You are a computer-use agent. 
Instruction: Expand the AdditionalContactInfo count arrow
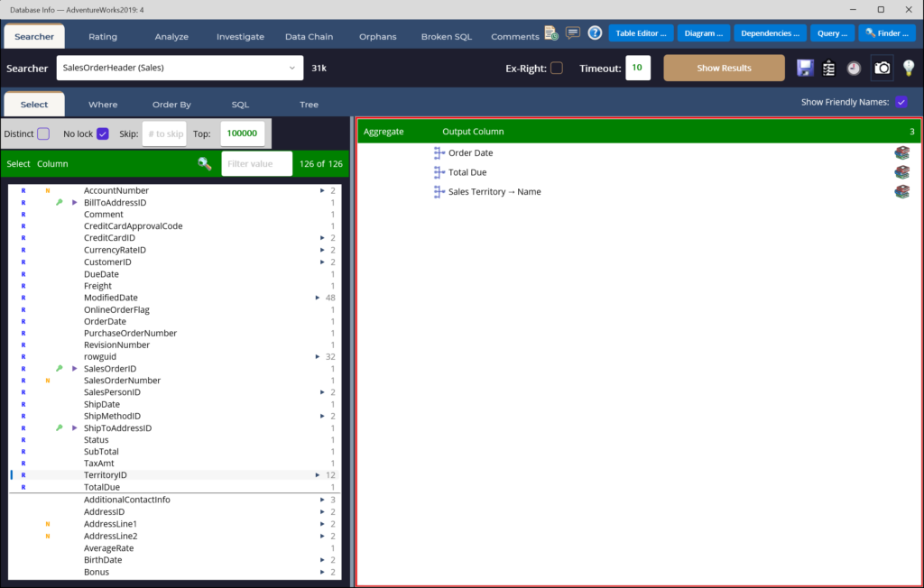pos(322,500)
